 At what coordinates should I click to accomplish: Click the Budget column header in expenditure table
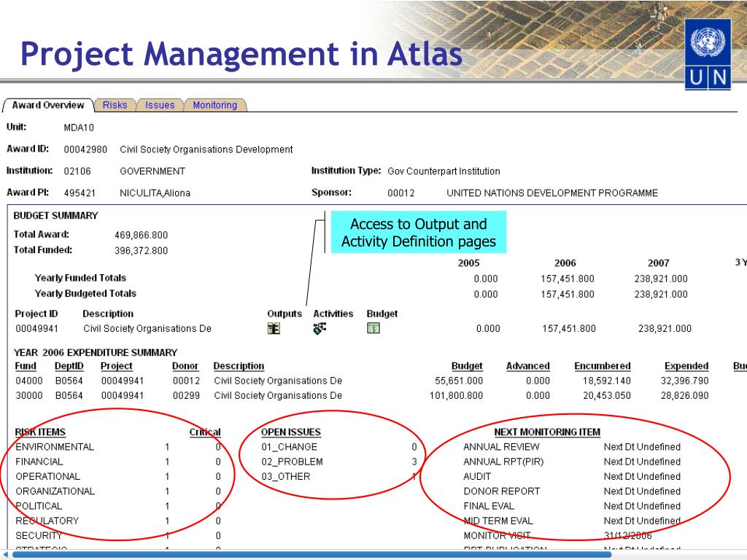point(467,366)
